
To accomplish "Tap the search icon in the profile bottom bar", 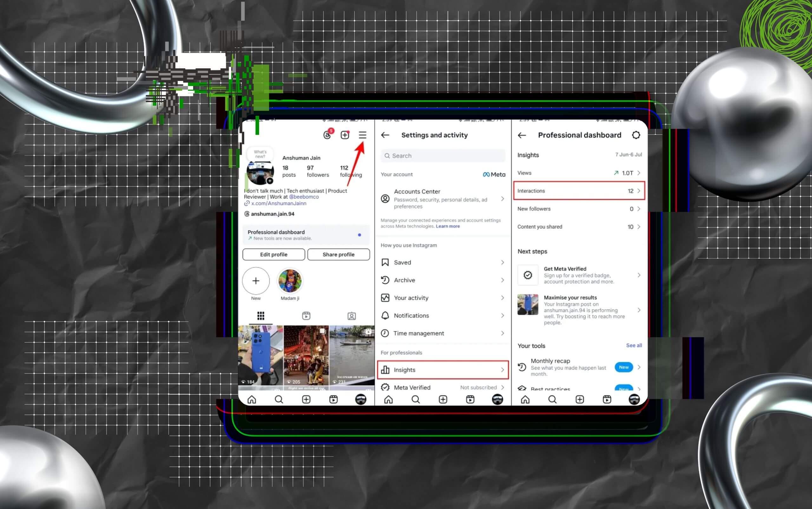I will pos(279,399).
